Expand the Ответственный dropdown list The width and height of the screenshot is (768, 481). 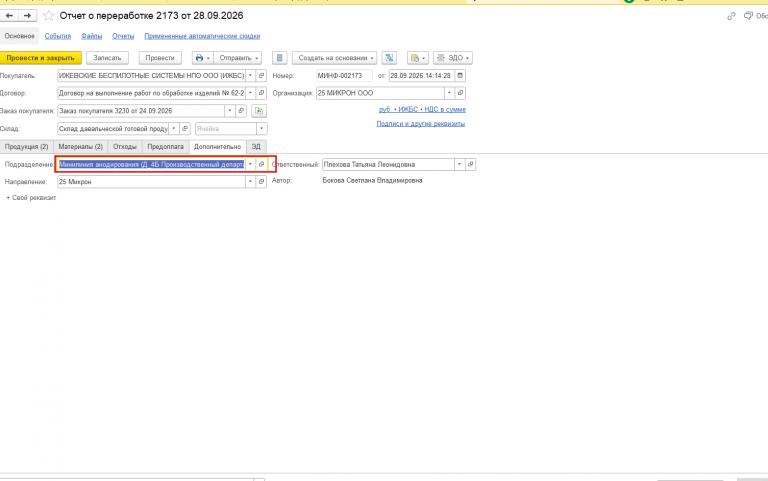click(459, 165)
